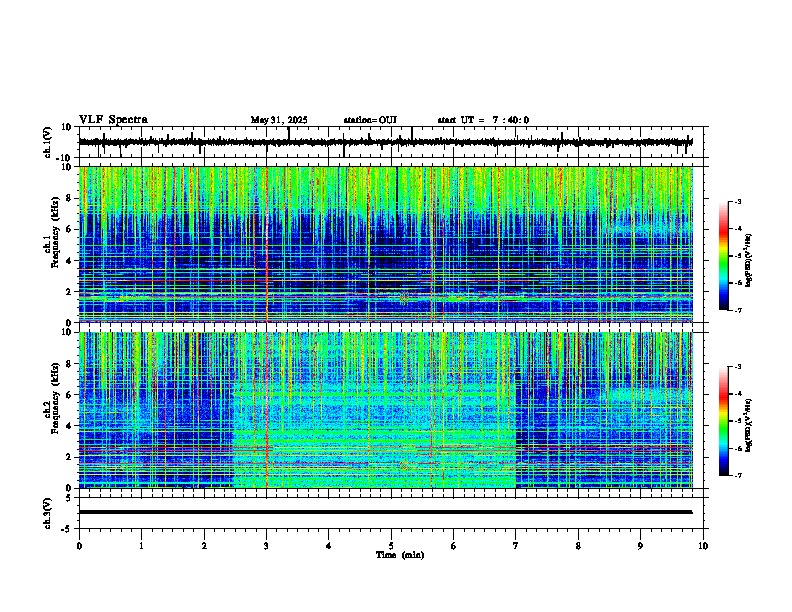
Task: Click the ch.1 spectrogram plot area
Action: pos(386,244)
